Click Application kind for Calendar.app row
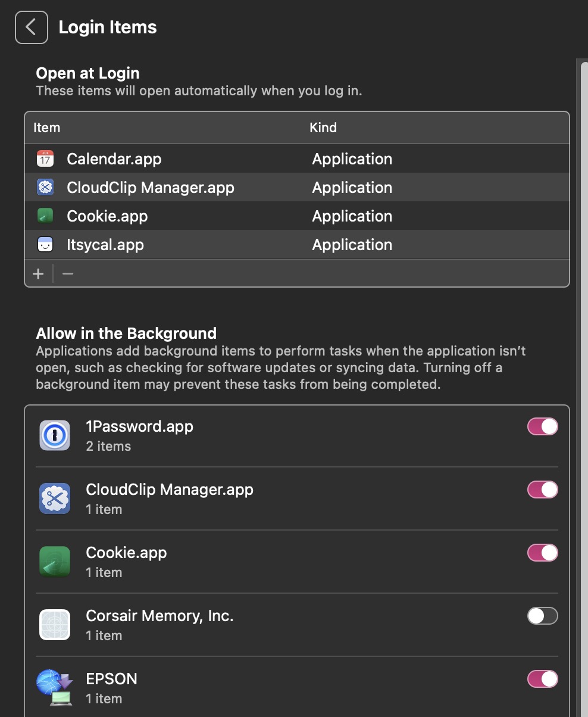Screen dimensions: 588x717 (352, 159)
